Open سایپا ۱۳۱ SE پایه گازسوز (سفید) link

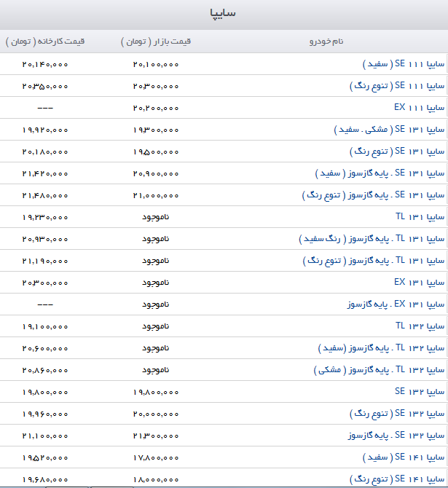380,173
